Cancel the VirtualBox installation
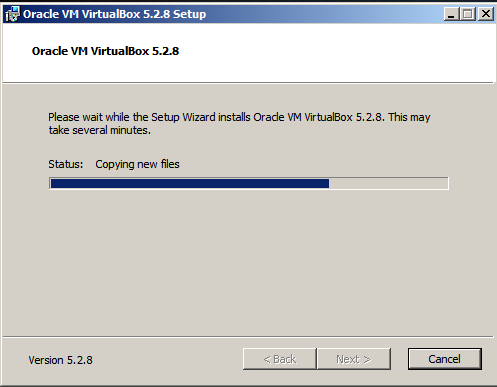 click(445, 359)
